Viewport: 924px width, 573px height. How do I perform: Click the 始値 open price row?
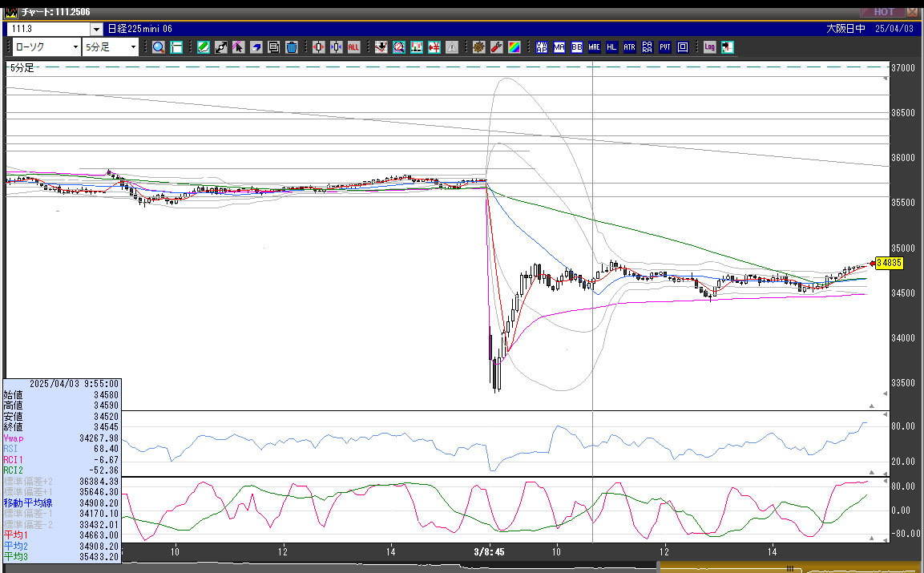pos(61,394)
